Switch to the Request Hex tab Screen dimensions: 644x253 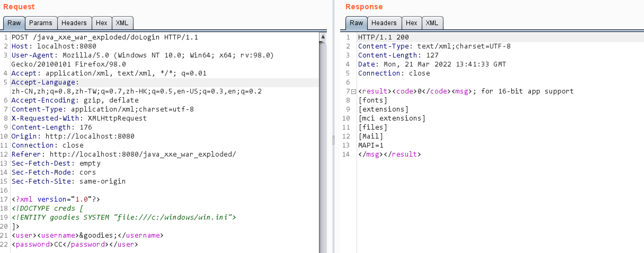click(101, 23)
